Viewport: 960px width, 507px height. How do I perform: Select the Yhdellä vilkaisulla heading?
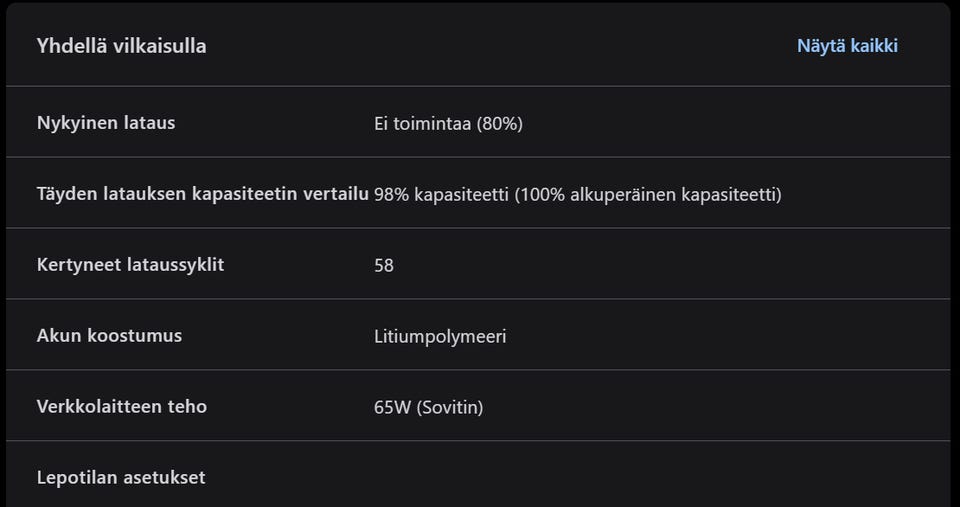121,46
